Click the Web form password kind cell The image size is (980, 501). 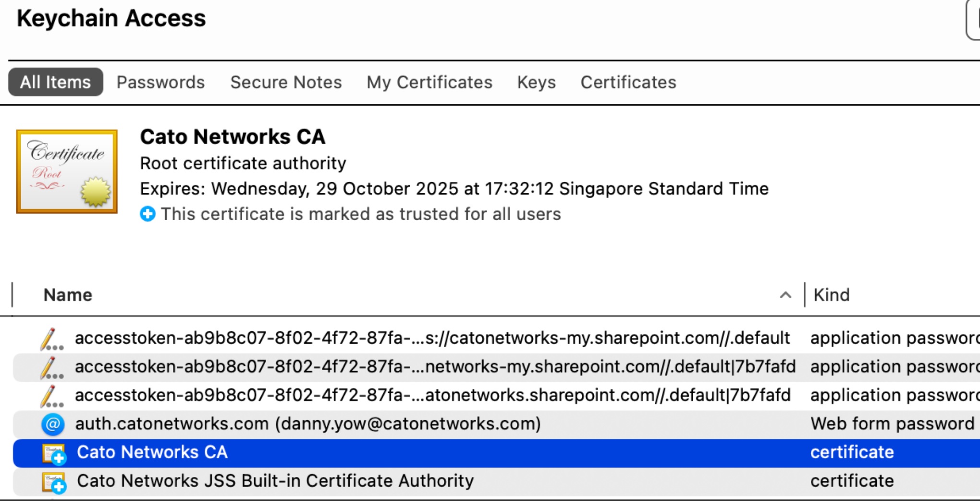tap(893, 424)
